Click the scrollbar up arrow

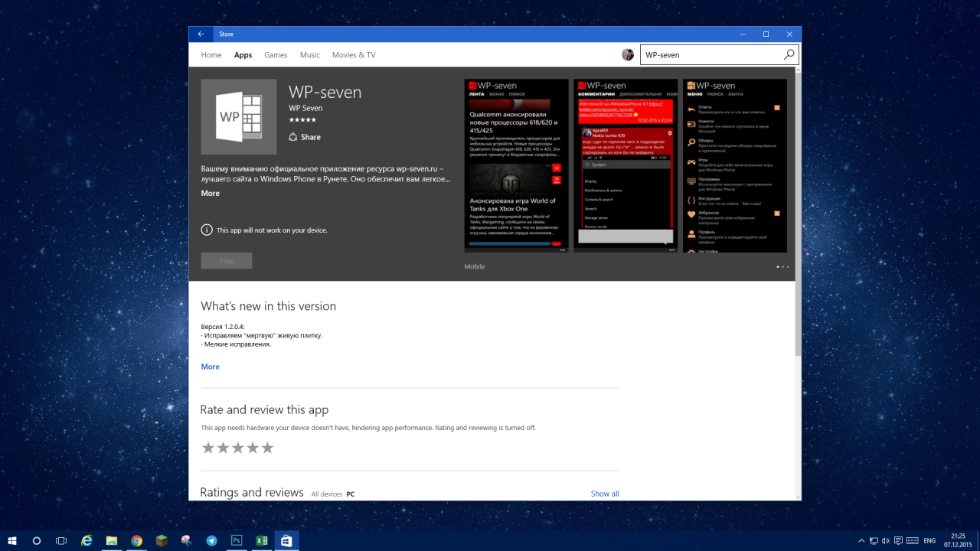798,70
